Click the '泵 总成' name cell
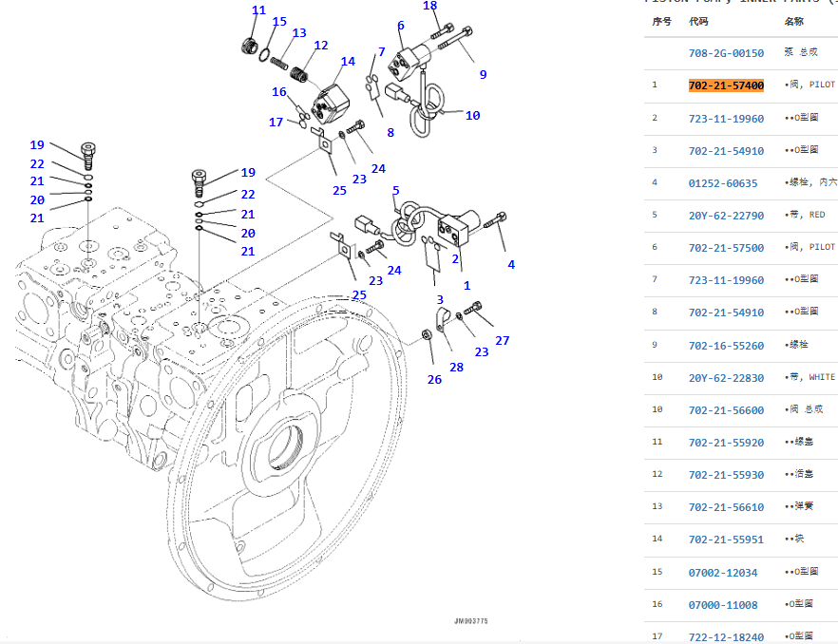This screenshot has height=644, width=838. click(x=801, y=52)
